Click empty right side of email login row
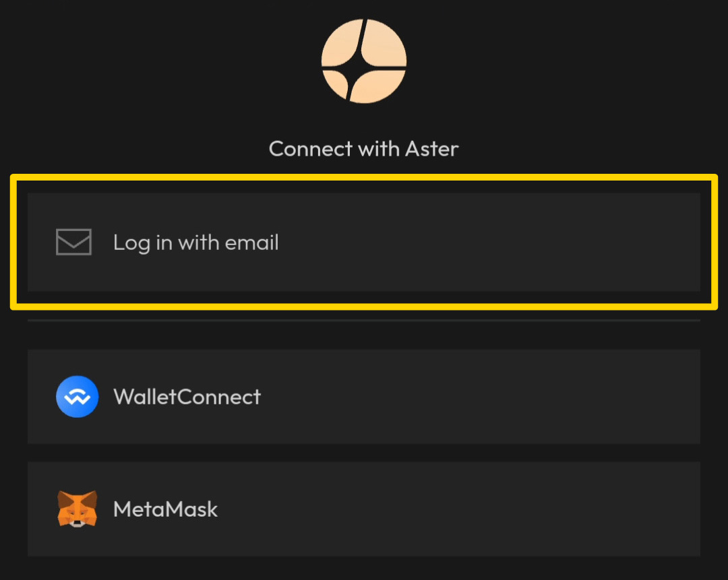 click(x=573, y=243)
